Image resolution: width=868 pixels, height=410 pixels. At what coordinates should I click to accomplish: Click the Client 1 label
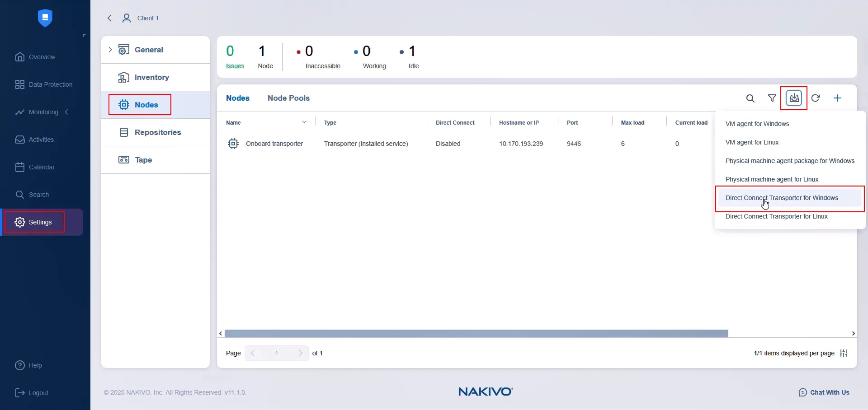(x=148, y=18)
